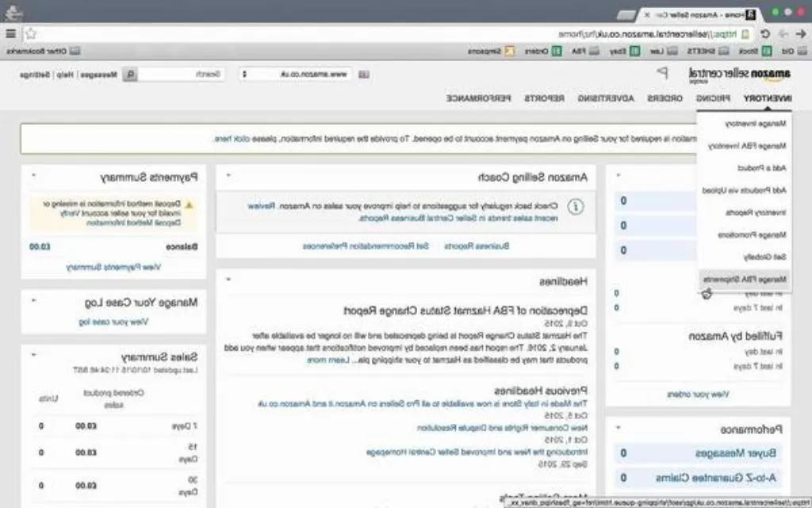Select Inventory Reports menu entry
The height and width of the screenshot is (508, 812).
click(756, 213)
